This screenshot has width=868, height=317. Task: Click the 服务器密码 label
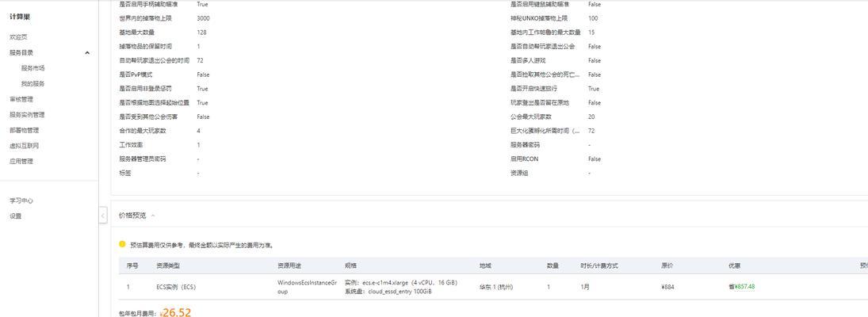(x=526, y=145)
